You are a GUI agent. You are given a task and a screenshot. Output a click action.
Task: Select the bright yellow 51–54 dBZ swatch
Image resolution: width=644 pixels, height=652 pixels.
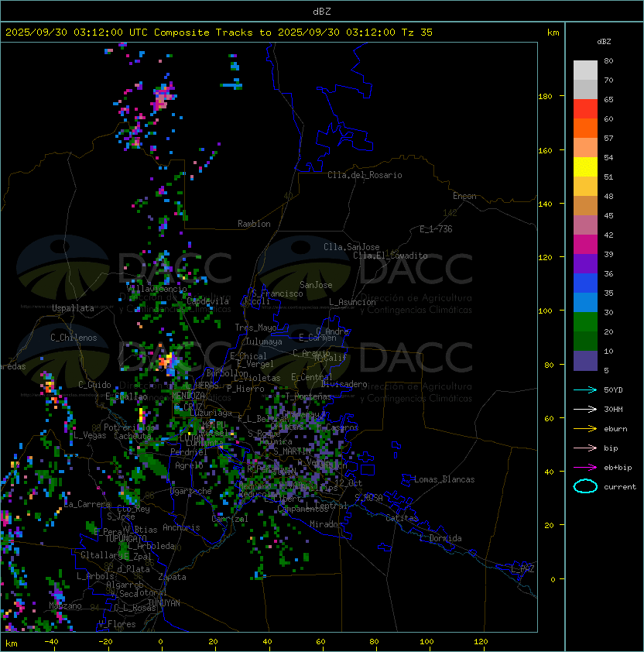pyautogui.click(x=585, y=167)
